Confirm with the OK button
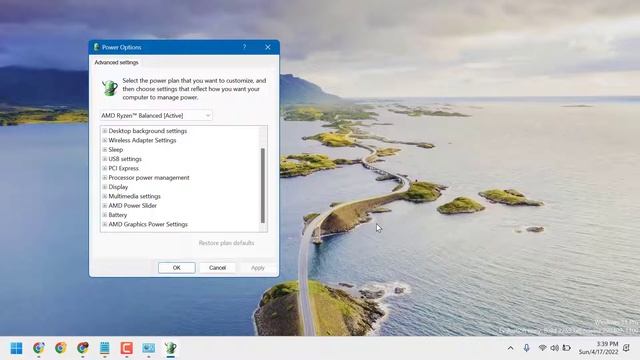The width and height of the screenshot is (640, 360). [176, 268]
